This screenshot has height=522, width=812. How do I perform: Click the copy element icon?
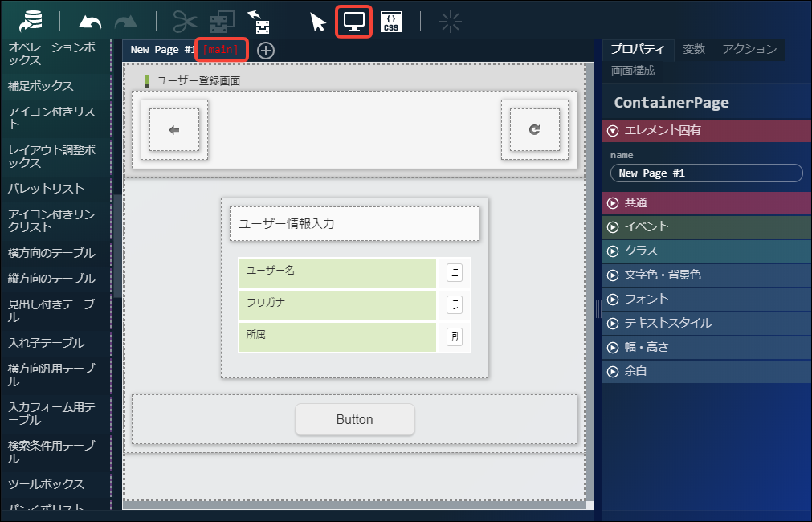coord(222,22)
